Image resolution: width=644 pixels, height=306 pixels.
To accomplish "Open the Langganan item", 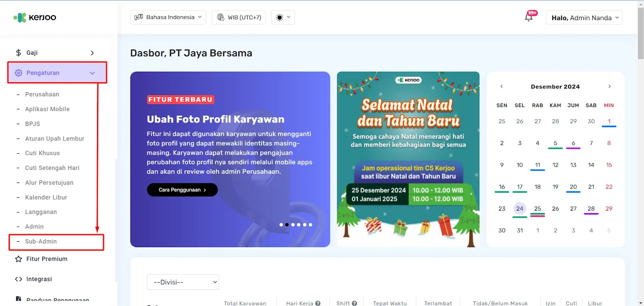I will tap(41, 212).
